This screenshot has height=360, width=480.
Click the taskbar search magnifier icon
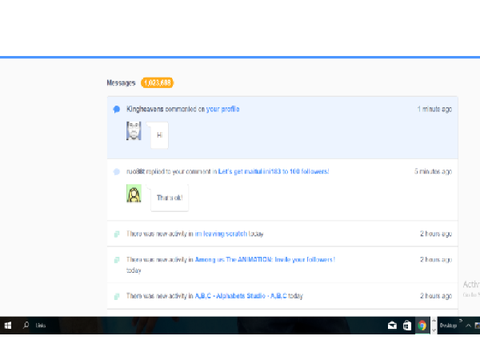[x=26, y=325]
